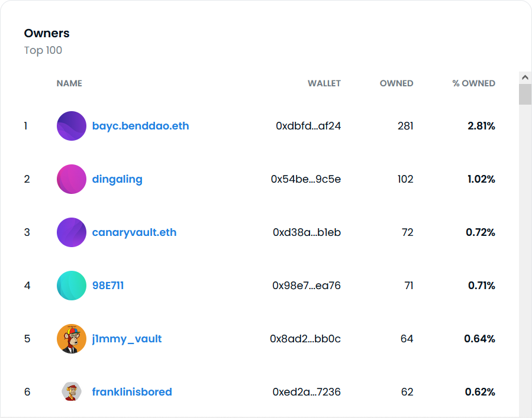Viewport: 532px width, 418px height.
Task: Open franklinisbored owner profile link
Action: pyautogui.click(x=132, y=392)
